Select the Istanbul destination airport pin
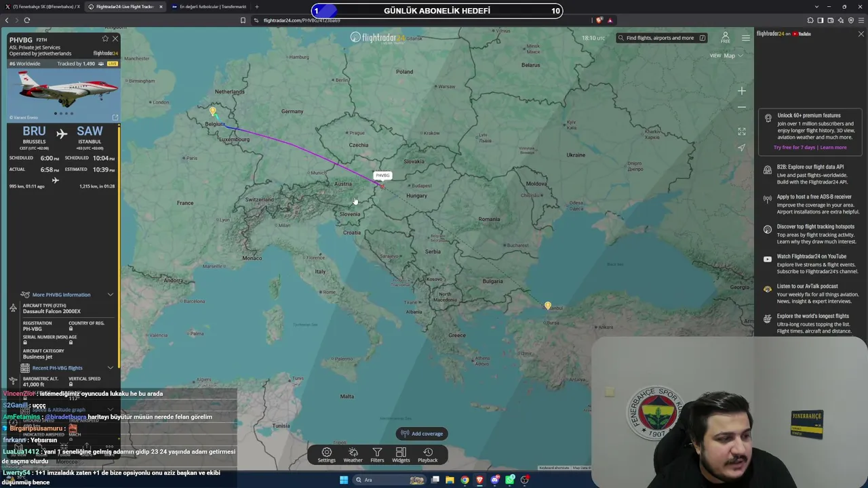Screen dimensions: 868x488 pos(548,306)
